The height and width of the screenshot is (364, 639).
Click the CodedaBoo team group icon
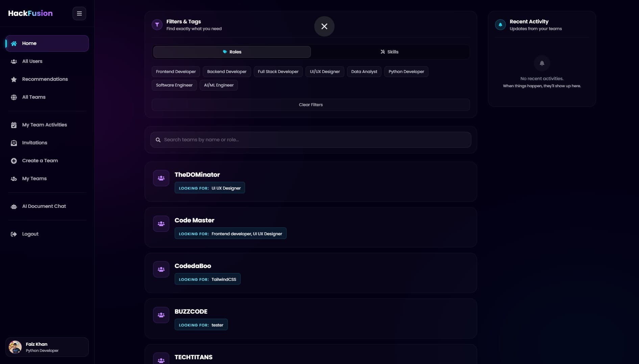click(x=161, y=269)
